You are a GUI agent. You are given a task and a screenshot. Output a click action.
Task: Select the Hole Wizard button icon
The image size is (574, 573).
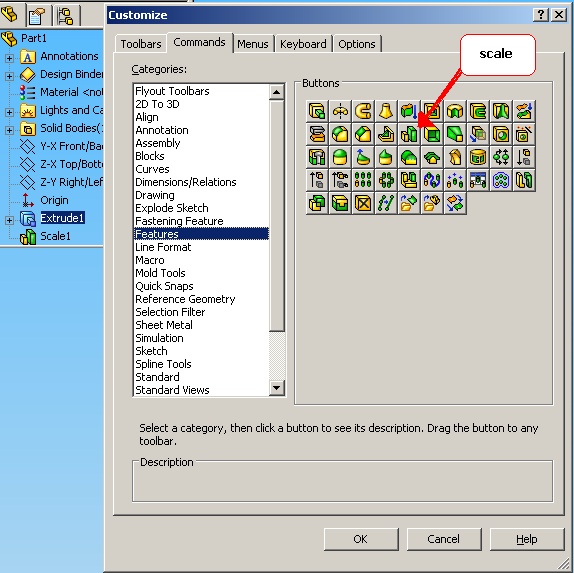pos(524,134)
